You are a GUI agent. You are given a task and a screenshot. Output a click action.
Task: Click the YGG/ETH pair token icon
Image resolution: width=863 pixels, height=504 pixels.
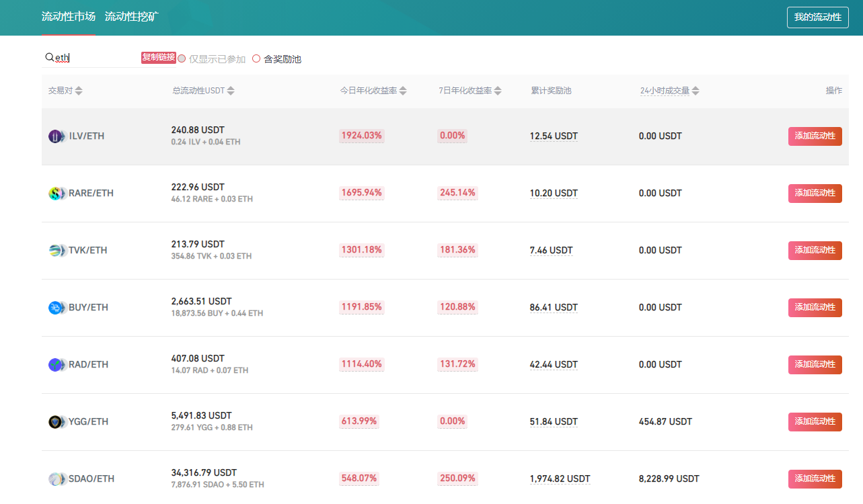tap(57, 422)
